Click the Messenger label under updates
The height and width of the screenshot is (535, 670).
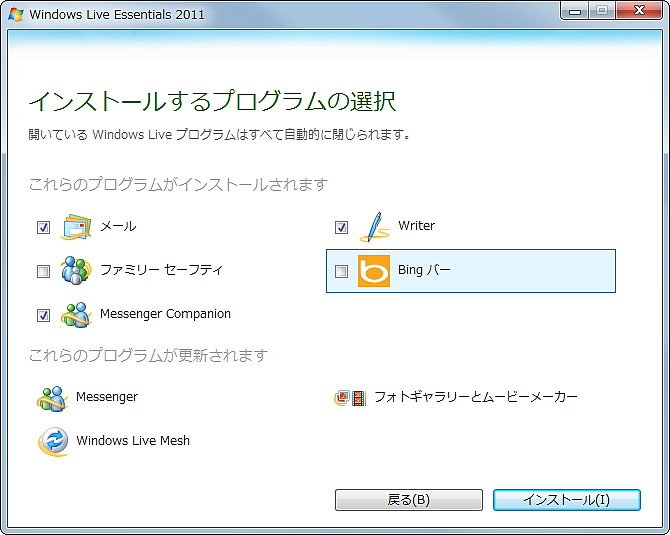click(x=107, y=397)
